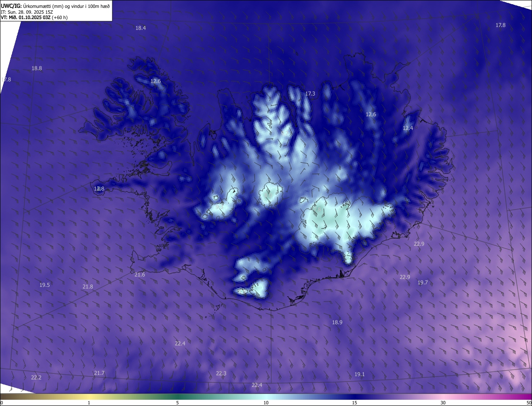The image size is (532, 406).
Task: Click the 'VT: Mið. 01.10.2025 03Z (+60 h)' line
Action: (x=34, y=17)
